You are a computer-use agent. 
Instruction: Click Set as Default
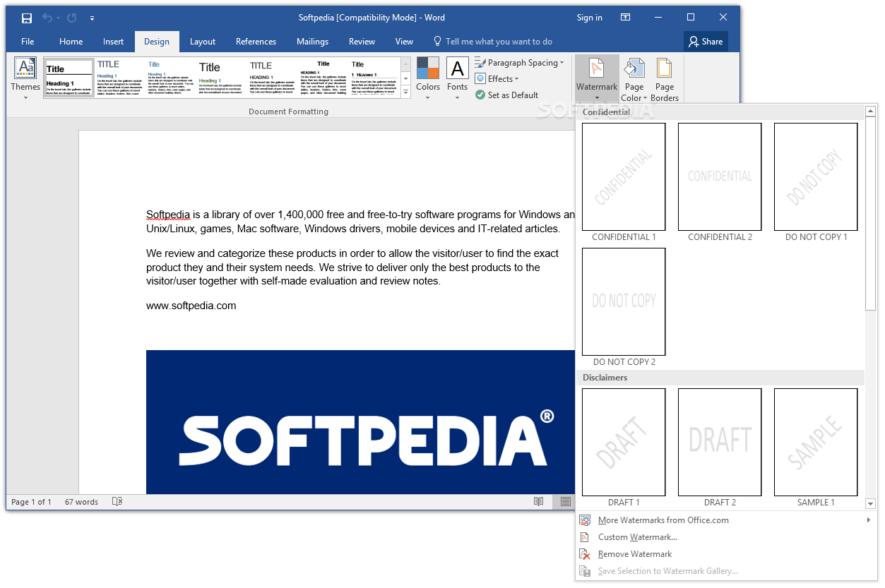click(506, 95)
